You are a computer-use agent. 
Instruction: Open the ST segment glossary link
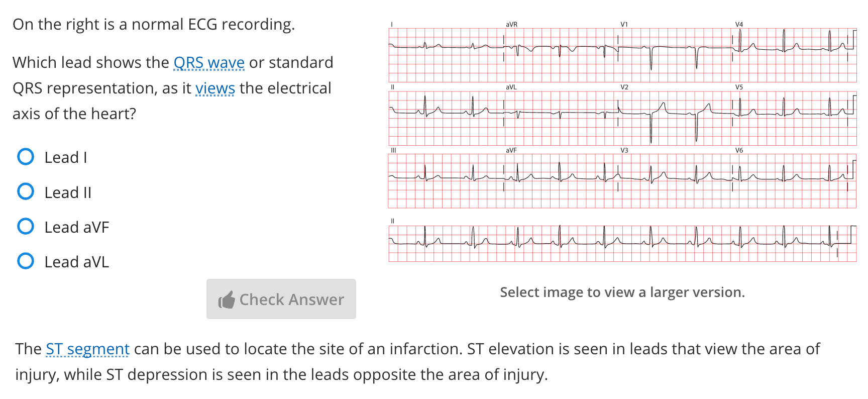87,348
